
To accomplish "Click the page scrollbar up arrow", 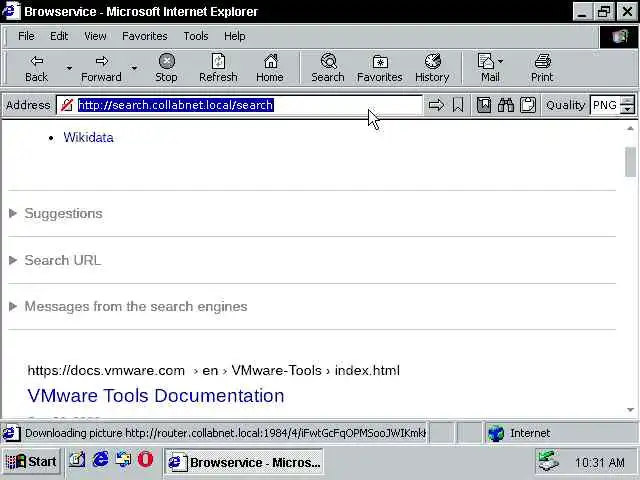I will [631, 128].
